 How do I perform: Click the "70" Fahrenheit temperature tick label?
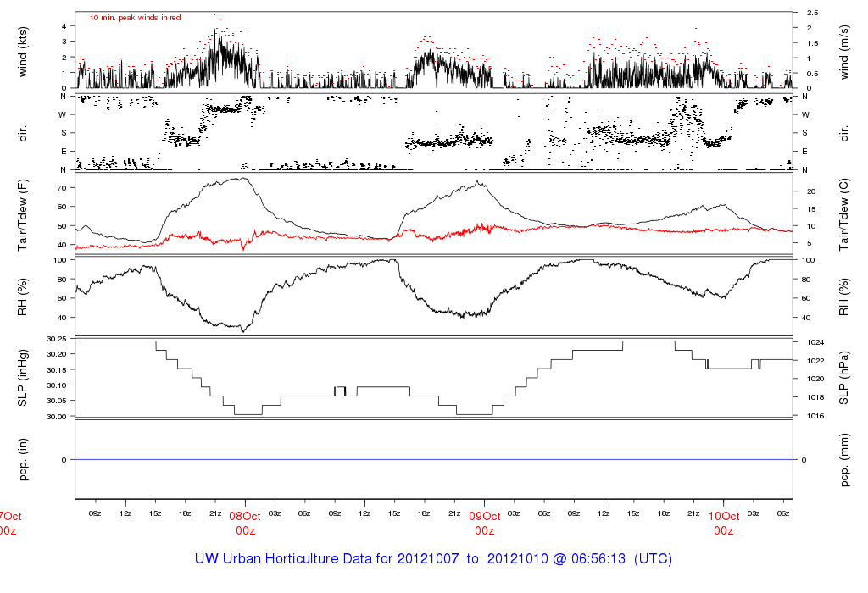point(62,188)
